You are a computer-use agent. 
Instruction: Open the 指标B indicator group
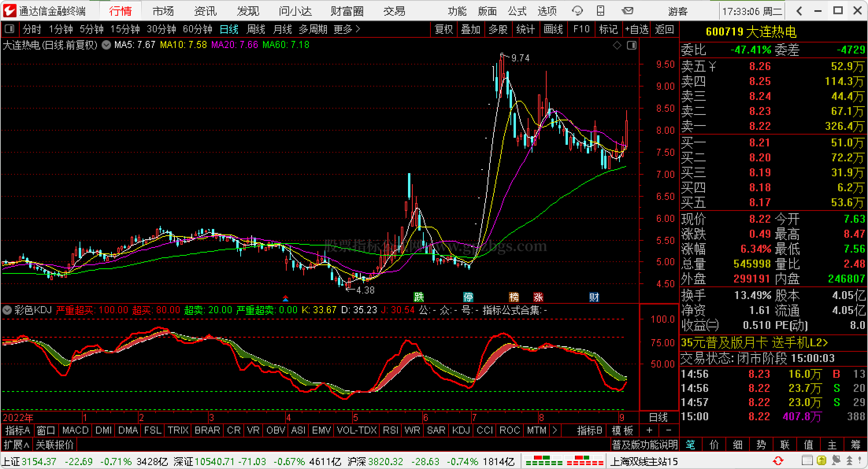coord(590,430)
